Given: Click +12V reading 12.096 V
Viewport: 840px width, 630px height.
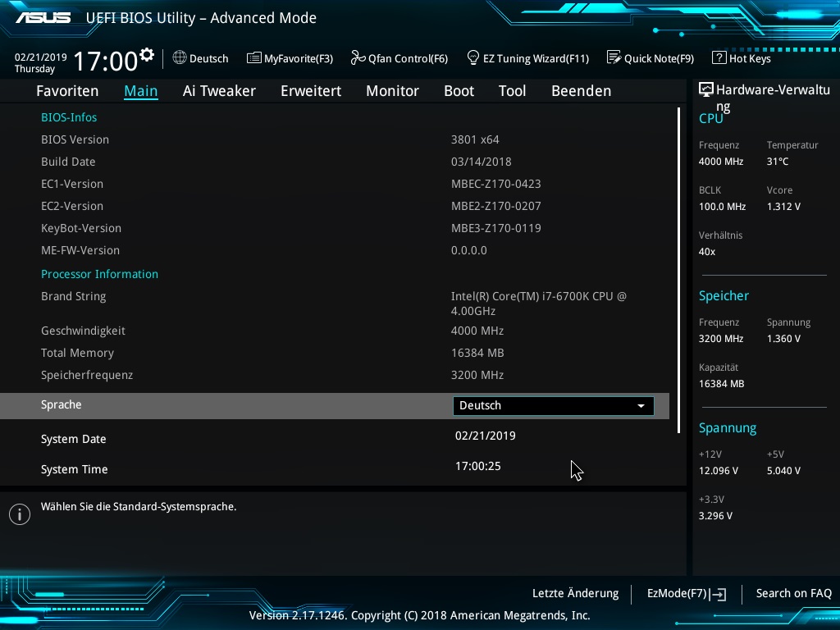Looking at the screenshot, I should pos(719,470).
